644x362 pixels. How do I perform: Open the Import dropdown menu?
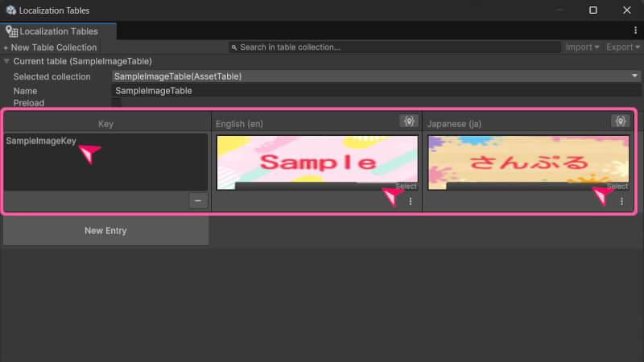coord(582,47)
